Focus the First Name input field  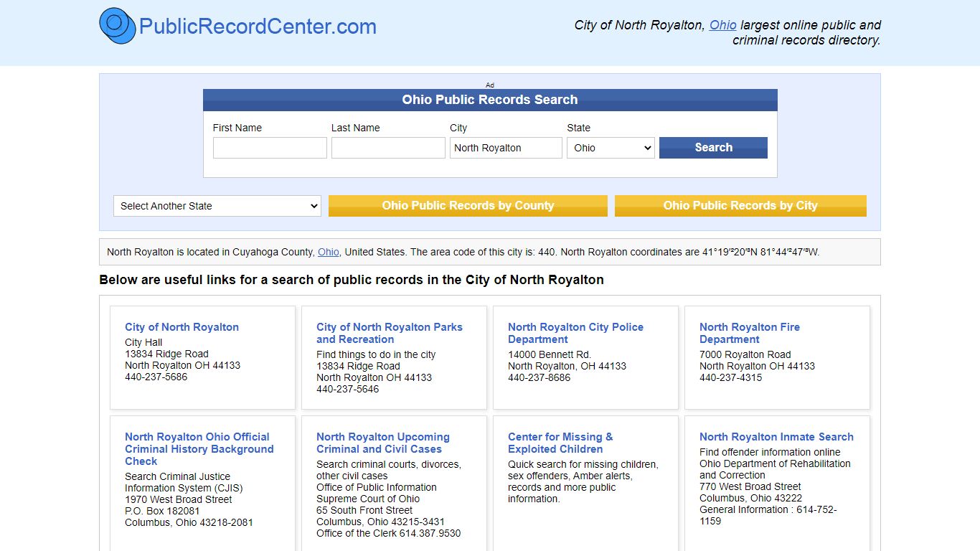pyautogui.click(x=270, y=148)
